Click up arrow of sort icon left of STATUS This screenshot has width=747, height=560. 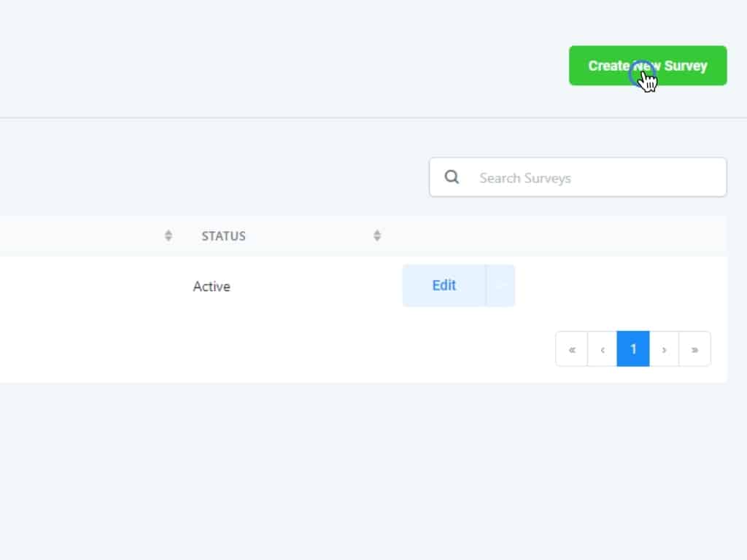169,233
